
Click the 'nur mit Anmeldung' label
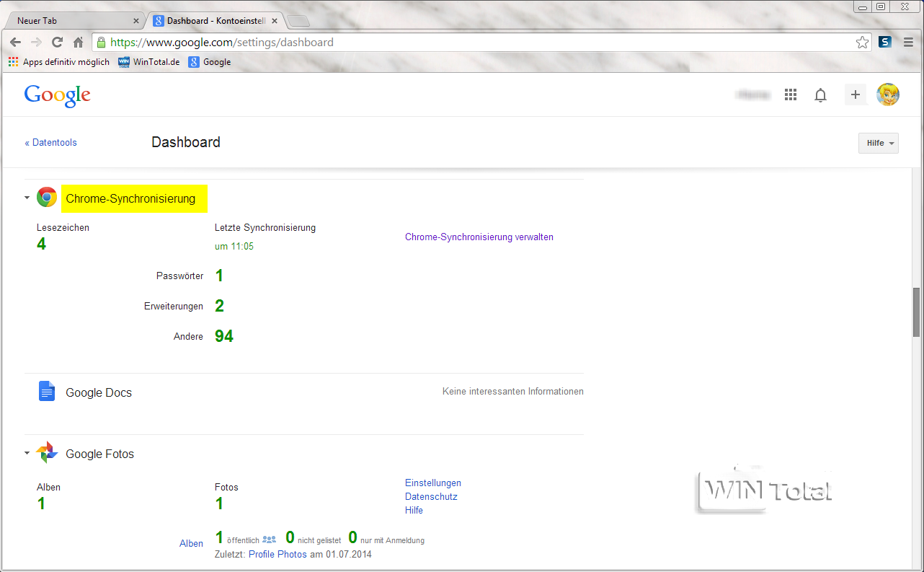click(392, 540)
